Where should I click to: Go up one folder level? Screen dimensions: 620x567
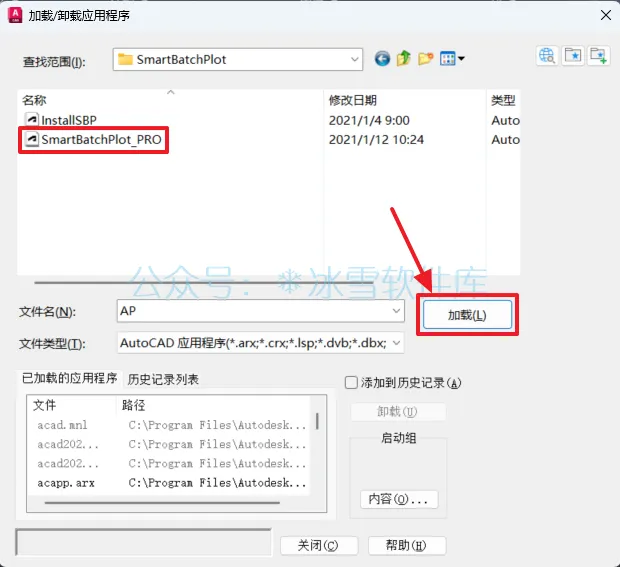pos(404,59)
